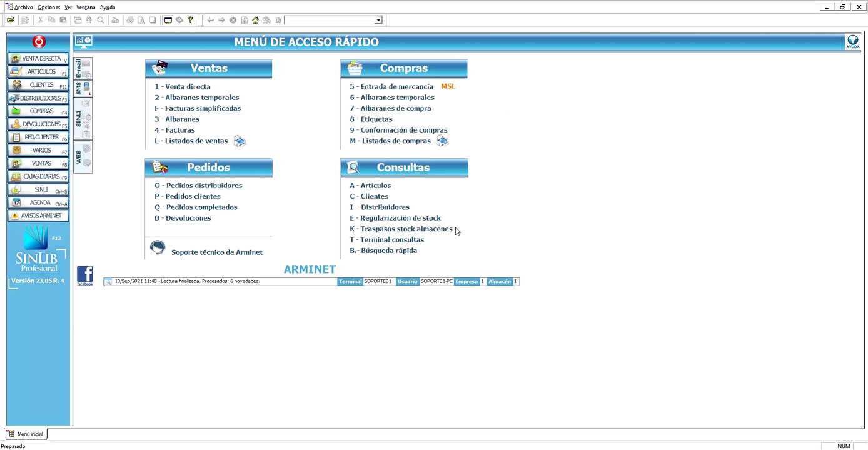Image resolution: width=868 pixels, height=450 pixels.
Task: Click the VARIOS sidebar button
Action: [39, 150]
